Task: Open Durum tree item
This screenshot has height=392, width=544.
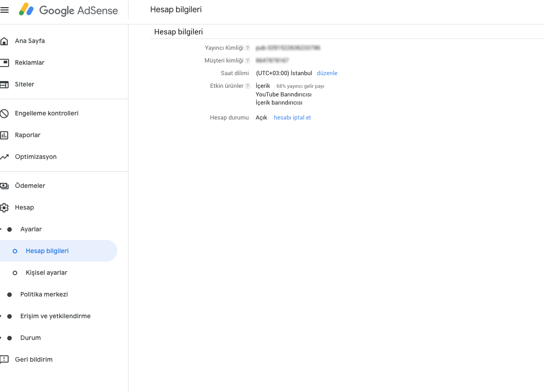Action: (30, 338)
